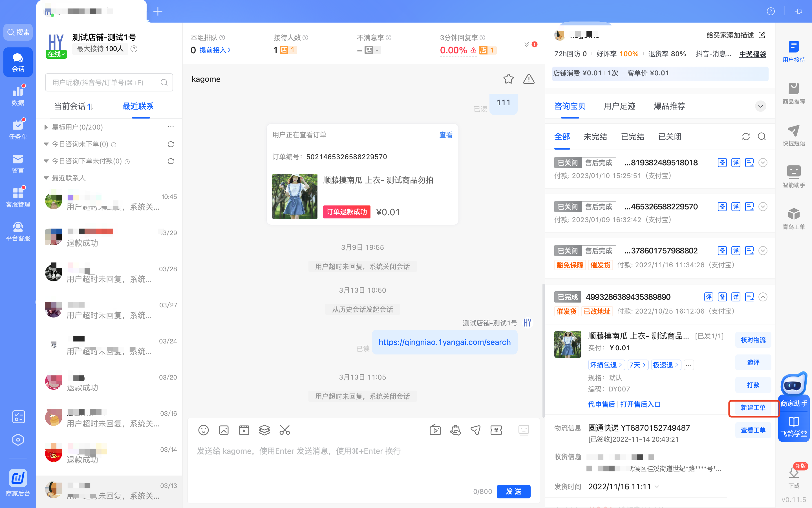Refresh the order list in right panel
Image resolution: width=812 pixels, height=508 pixels.
(x=745, y=137)
